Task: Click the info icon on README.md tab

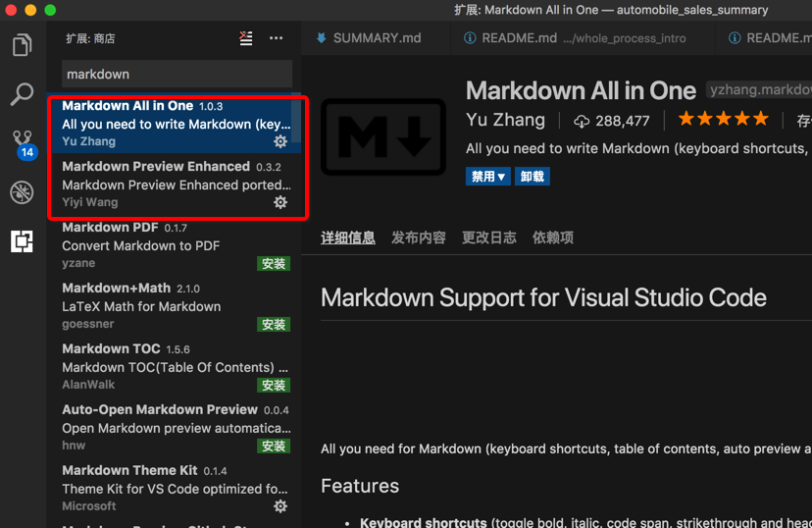Action: pyautogui.click(x=470, y=38)
